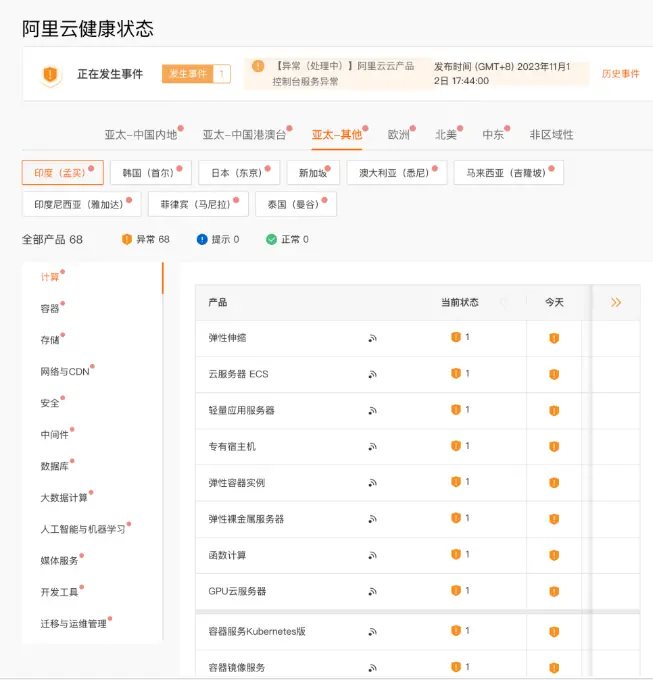
Task: Select the 容器 category in sidebar
Action: coord(50,309)
